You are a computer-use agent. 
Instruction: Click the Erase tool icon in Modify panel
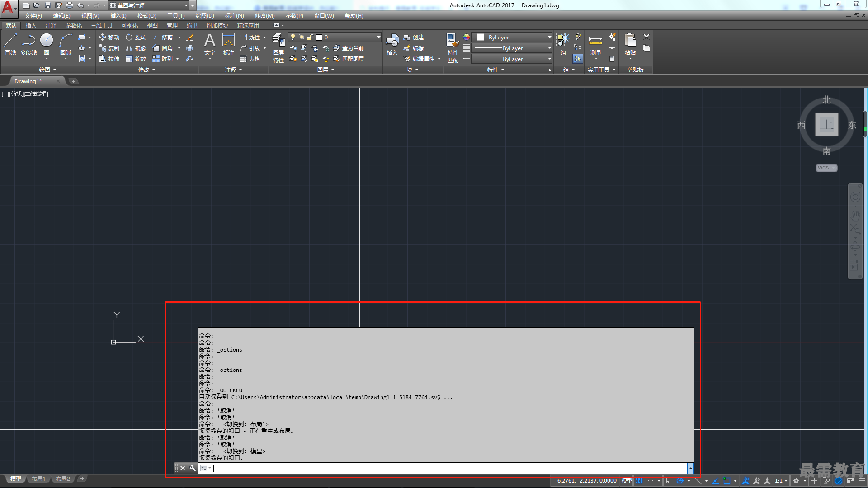[x=190, y=37]
